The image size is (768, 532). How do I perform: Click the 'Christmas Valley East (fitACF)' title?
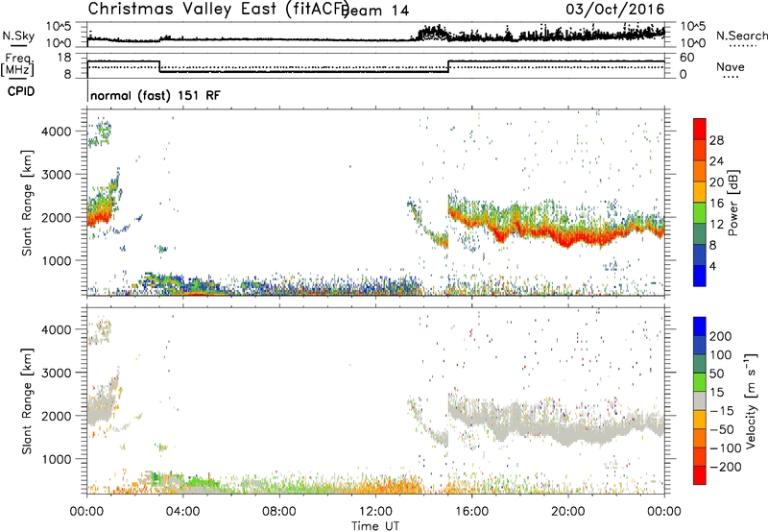coord(218,9)
